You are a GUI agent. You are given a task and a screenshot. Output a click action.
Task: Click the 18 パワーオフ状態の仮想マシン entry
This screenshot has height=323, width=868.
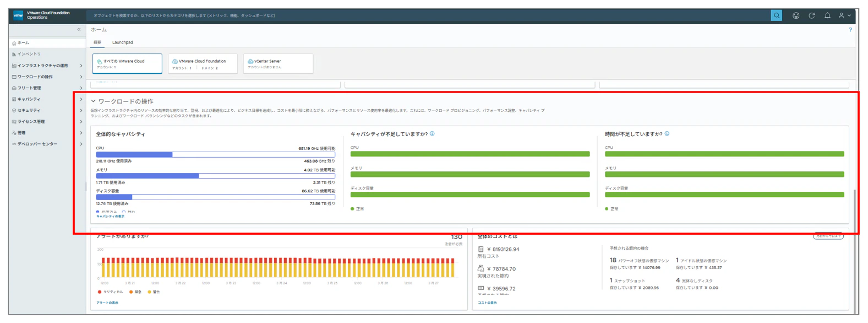coord(639,260)
